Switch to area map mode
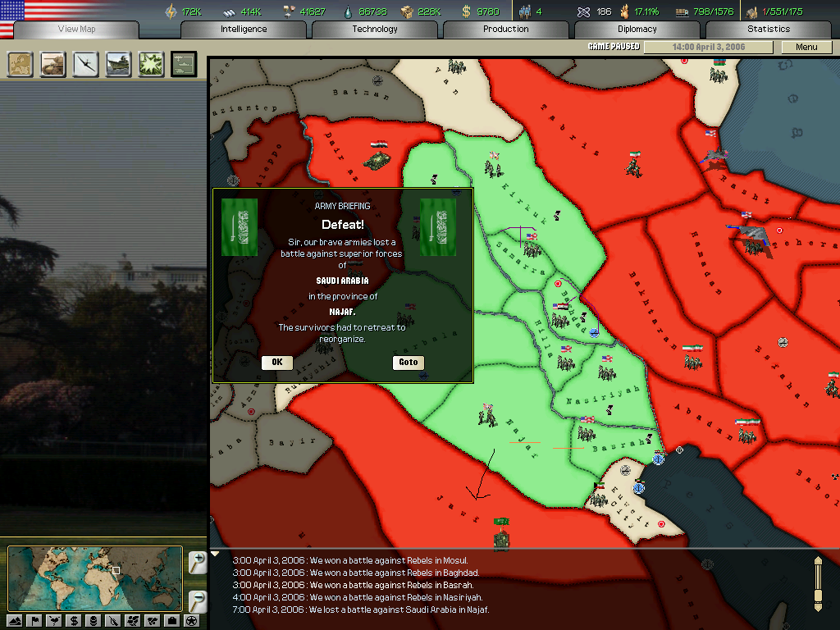 point(152,620)
